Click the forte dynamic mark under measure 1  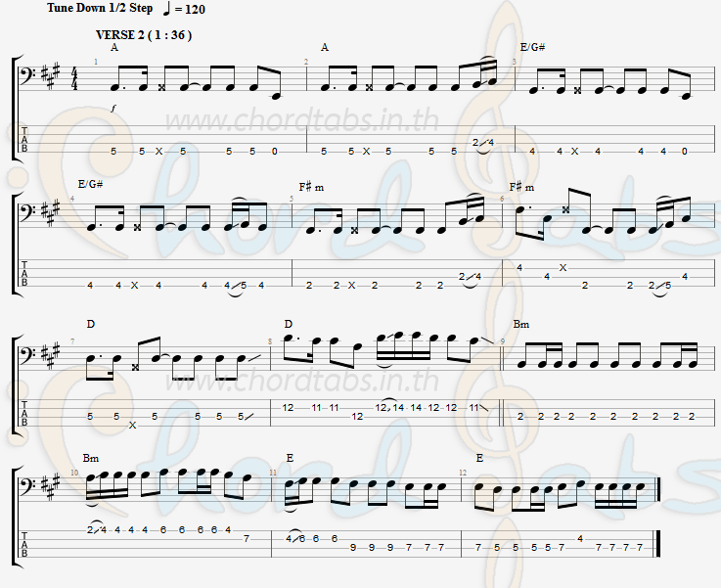click(113, 108)
